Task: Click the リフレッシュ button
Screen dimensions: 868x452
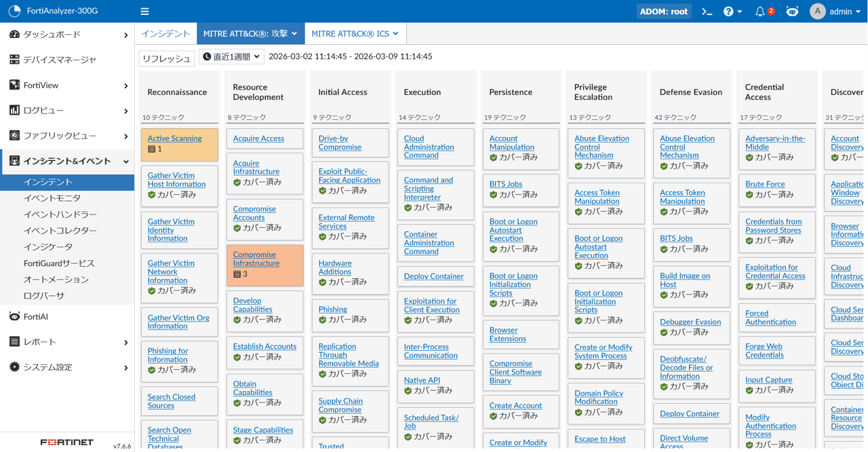Action: point(167,58)
